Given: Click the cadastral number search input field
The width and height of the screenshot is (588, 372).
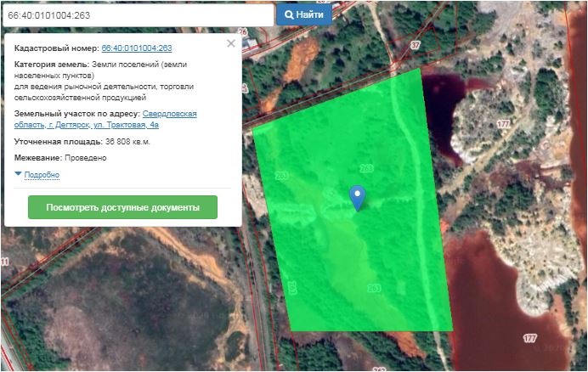Looking at the screenshot, I should (138, 14).
